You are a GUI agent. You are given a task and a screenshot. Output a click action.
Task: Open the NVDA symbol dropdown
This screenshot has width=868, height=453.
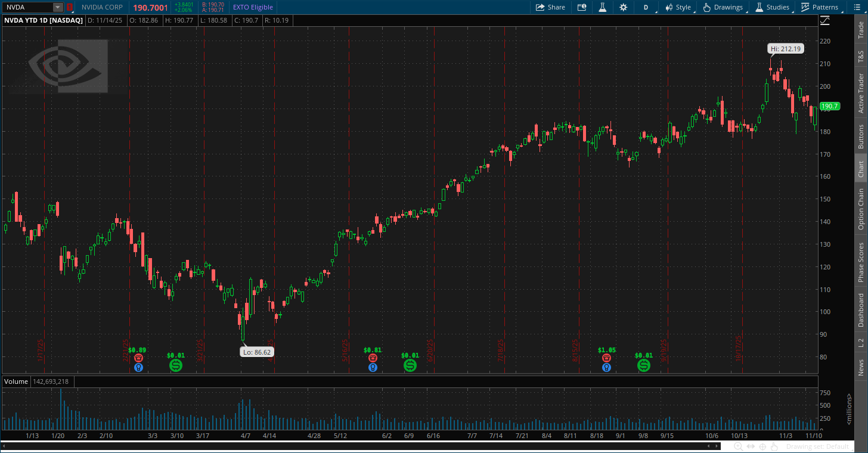click(x=57, y=7)
